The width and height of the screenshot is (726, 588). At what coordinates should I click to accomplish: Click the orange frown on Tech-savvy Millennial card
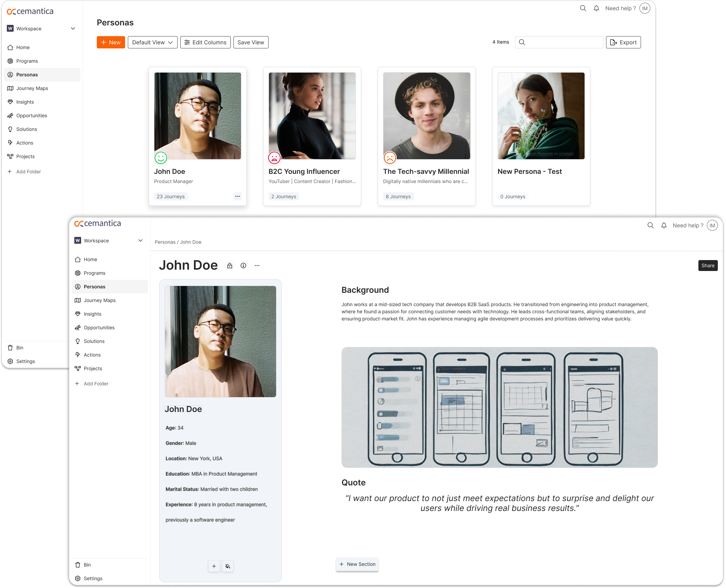[390, 158]
